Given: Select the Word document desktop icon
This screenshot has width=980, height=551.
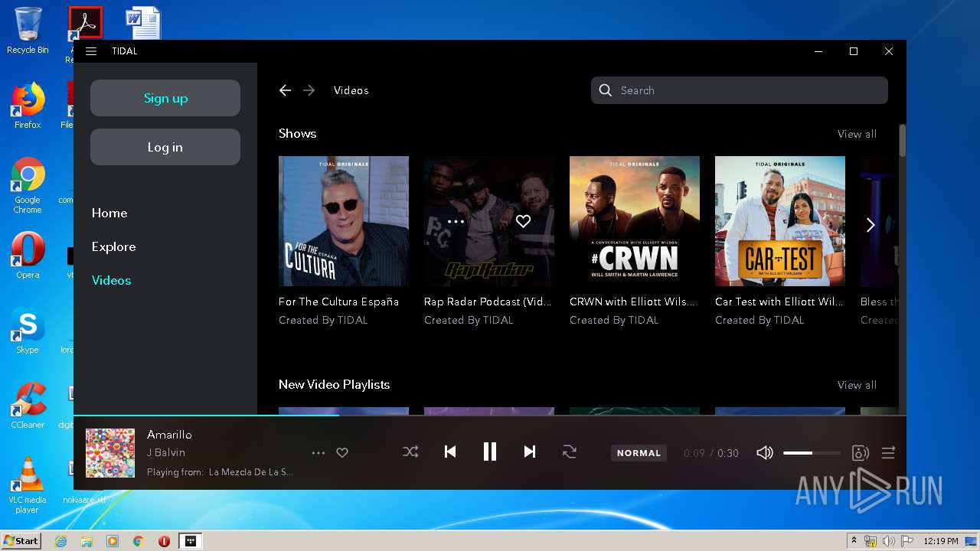Looking at the screenshot, I should pyautogui.click(x=143, y=23).
